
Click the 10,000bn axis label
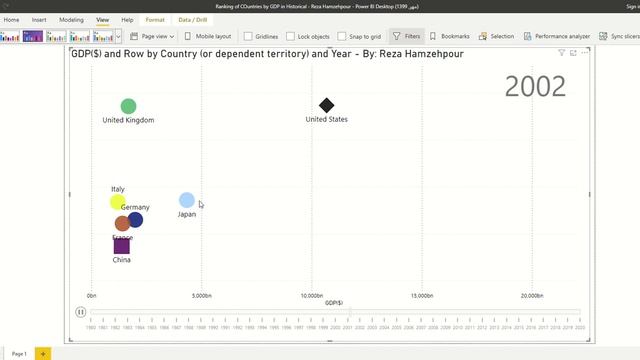312,296
